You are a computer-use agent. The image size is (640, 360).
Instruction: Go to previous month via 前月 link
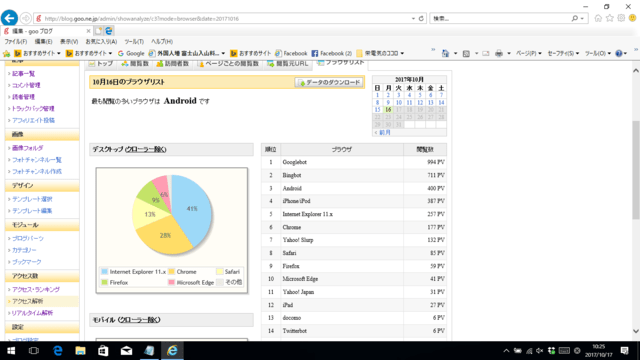coord(382,133)
